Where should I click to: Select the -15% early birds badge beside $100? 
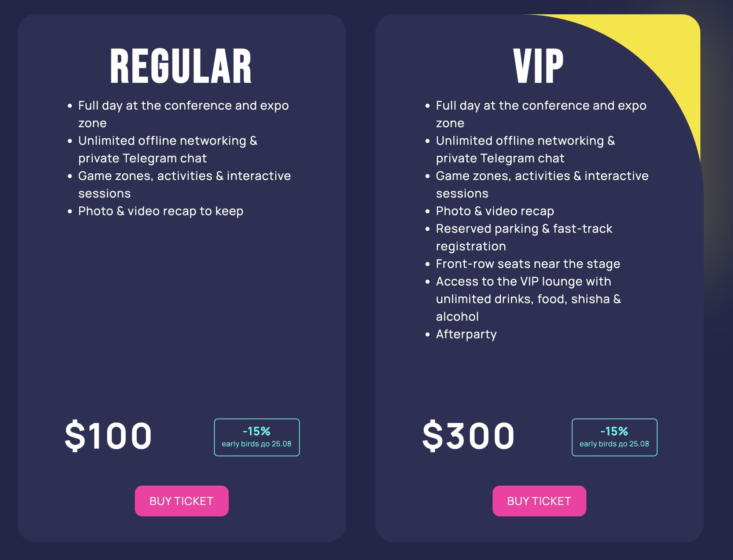257,437
